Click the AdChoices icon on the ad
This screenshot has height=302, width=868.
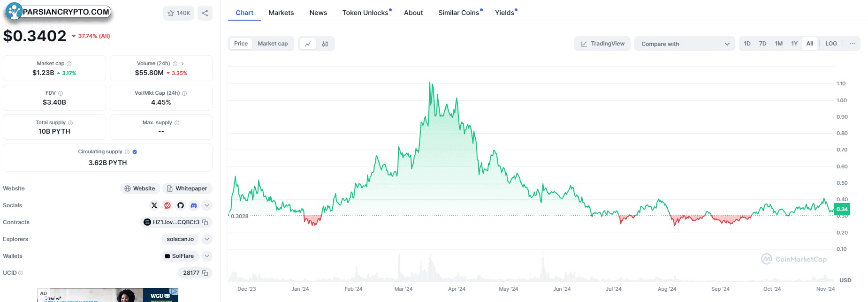[x=174, y=291]
